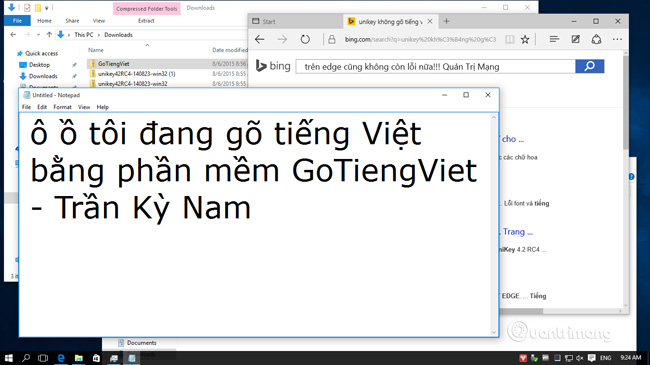
Task: Open Notepad Format menu
Action: (x=63, y=107)
